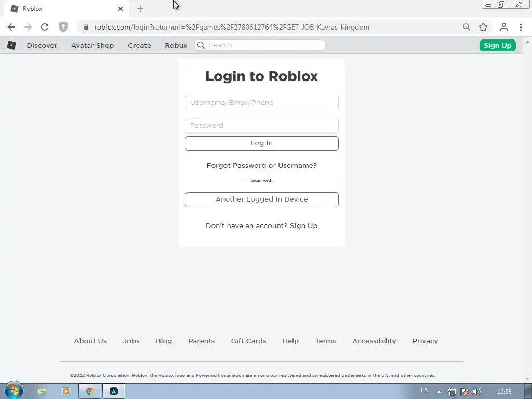Click the Username/Email/Phone input field
The image size is (532, 399).
(x=262, y=102)
